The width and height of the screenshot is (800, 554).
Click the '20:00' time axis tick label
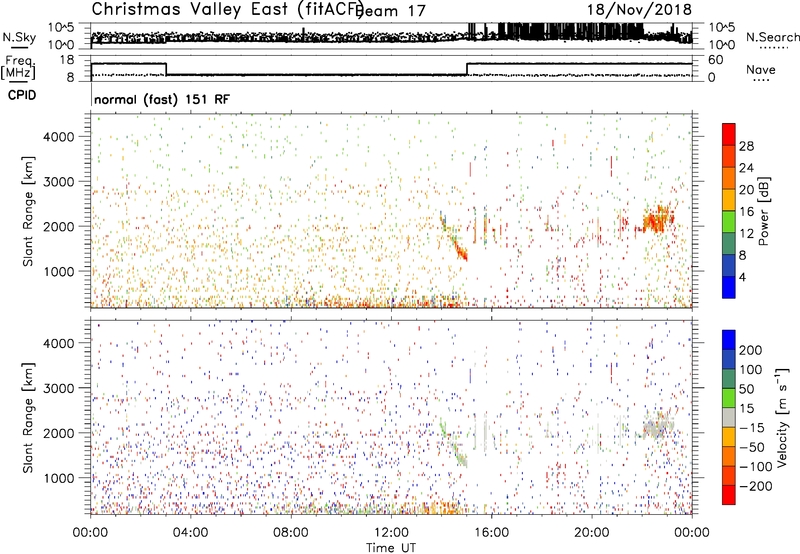(592, 533)
